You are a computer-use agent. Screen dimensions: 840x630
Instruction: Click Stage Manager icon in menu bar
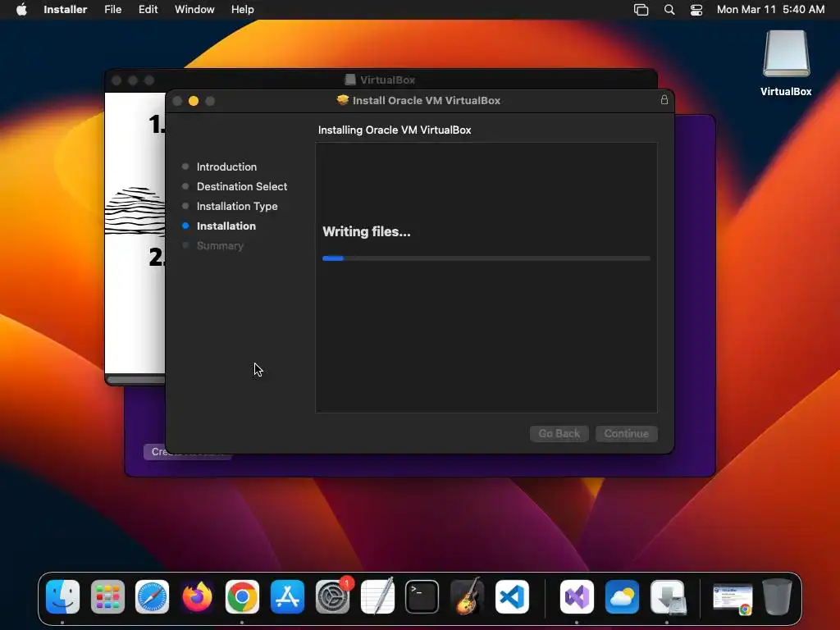click(x=641, y=10)
